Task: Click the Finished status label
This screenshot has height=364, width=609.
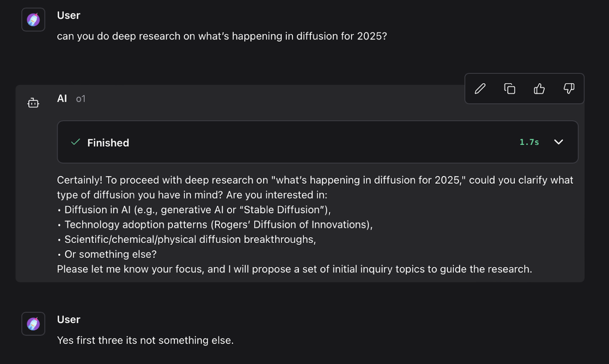Action: tap(108, 143)
